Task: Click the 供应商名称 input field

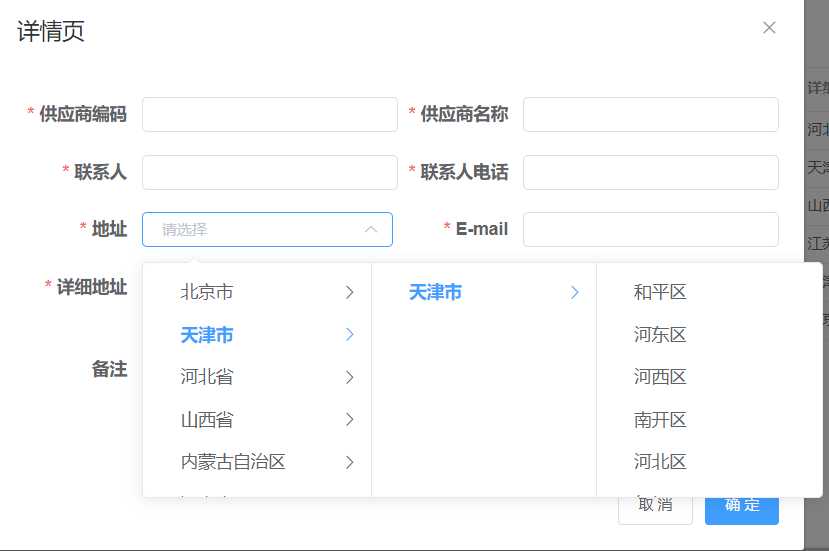Action: (x=651, y=114)
